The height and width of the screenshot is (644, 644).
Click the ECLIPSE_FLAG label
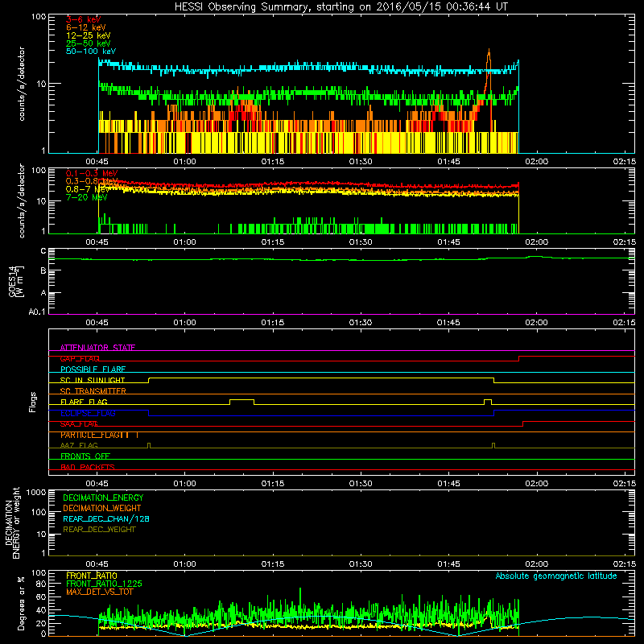click(88, 413)
